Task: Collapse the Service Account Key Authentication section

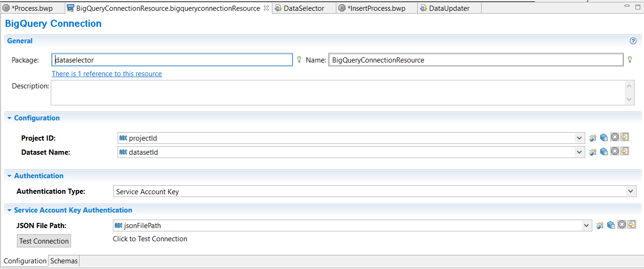Action: 9,210
